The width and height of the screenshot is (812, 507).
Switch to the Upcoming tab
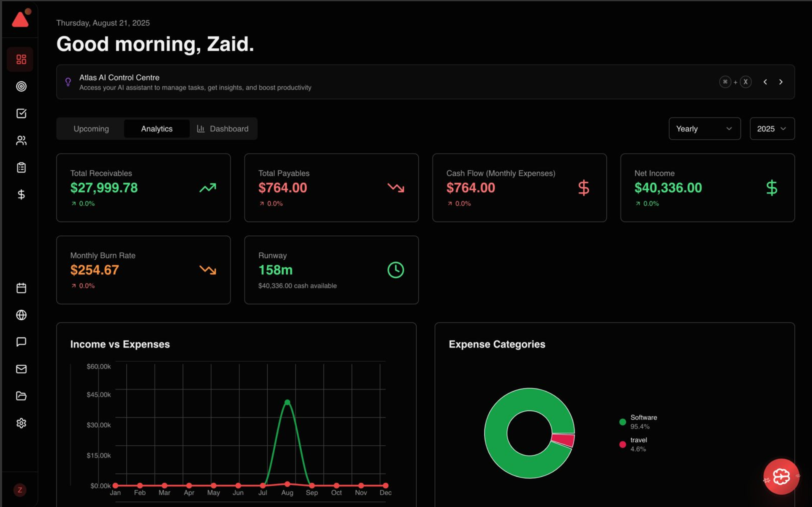click(91, 128)
